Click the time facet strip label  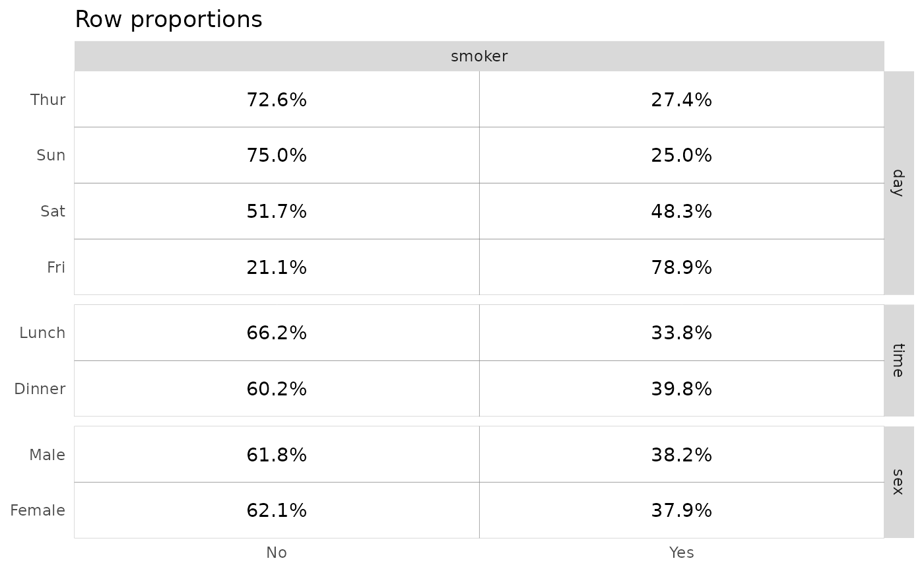pyautogui.click(x=898, y=360)
